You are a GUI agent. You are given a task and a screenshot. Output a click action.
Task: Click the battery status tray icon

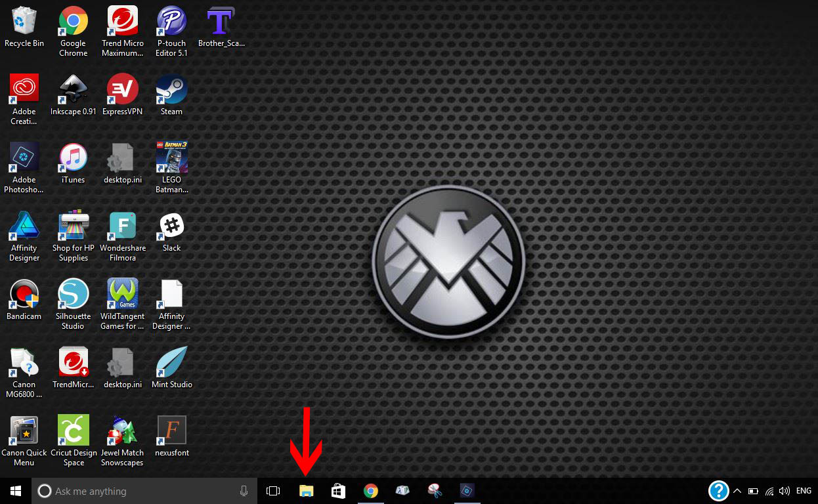[x=753, y=491]
